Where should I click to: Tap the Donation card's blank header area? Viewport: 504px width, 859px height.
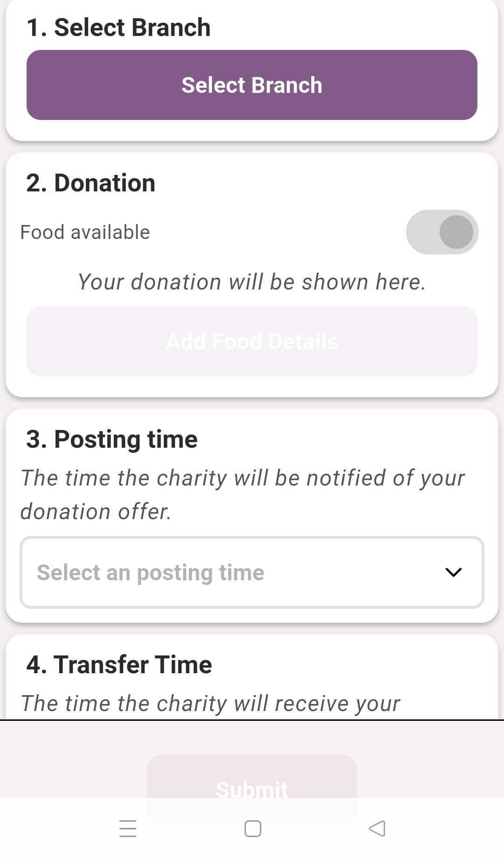point(327,183)
